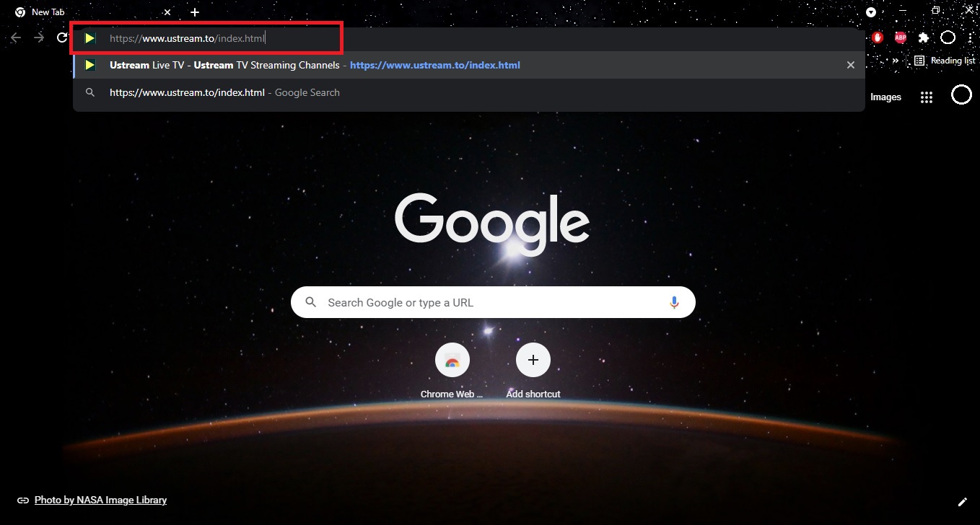Open the Reading list
Viewport: 980px width, 525px height.
click(944, 61)
